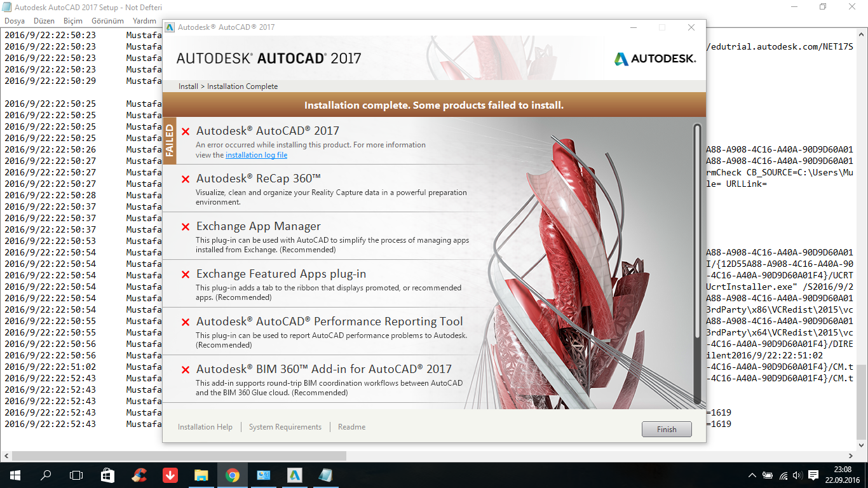The width and height of the screenshot is (868, 488).
Task: Minimize the AutoCAD 2017 installer window
Action: coord(633,27)
